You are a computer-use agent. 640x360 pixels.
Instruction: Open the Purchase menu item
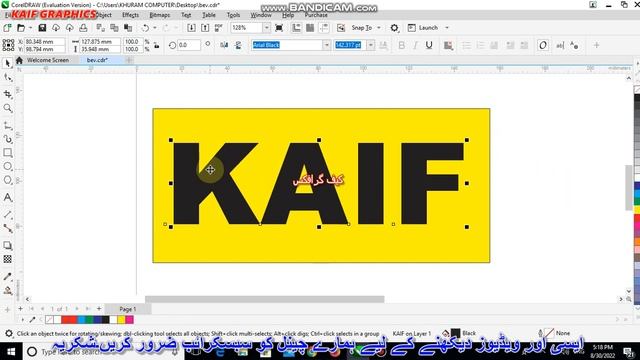[316, 15]
